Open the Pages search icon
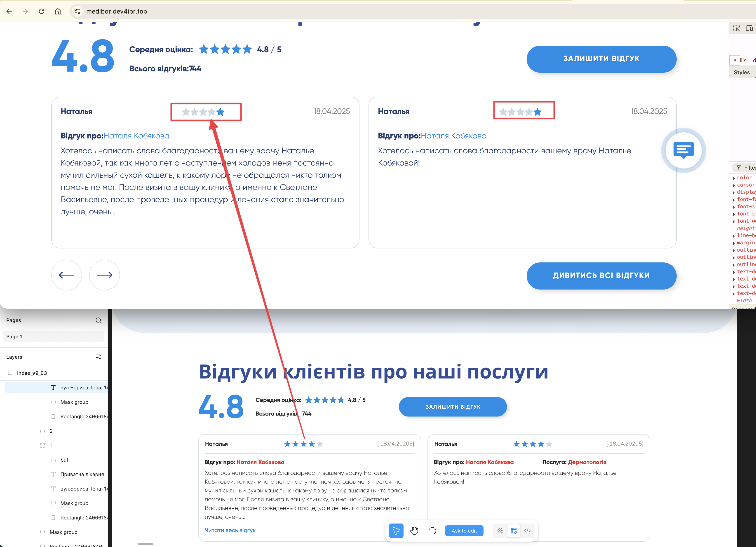This screenshot has height=547, width=756. coord(99,320)
